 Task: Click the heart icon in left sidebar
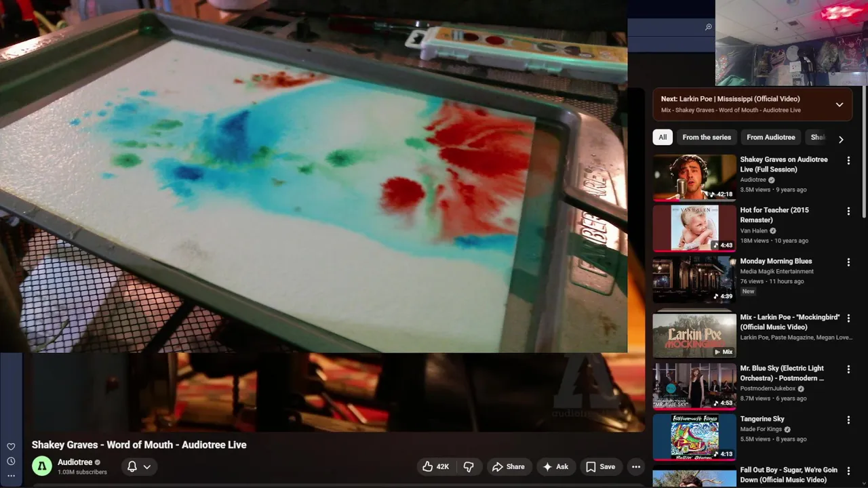(x=11, y=447)
